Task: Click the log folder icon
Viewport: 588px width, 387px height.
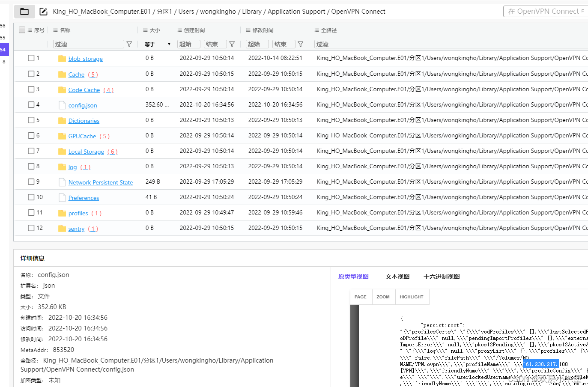Action: [x=62, y=167]
